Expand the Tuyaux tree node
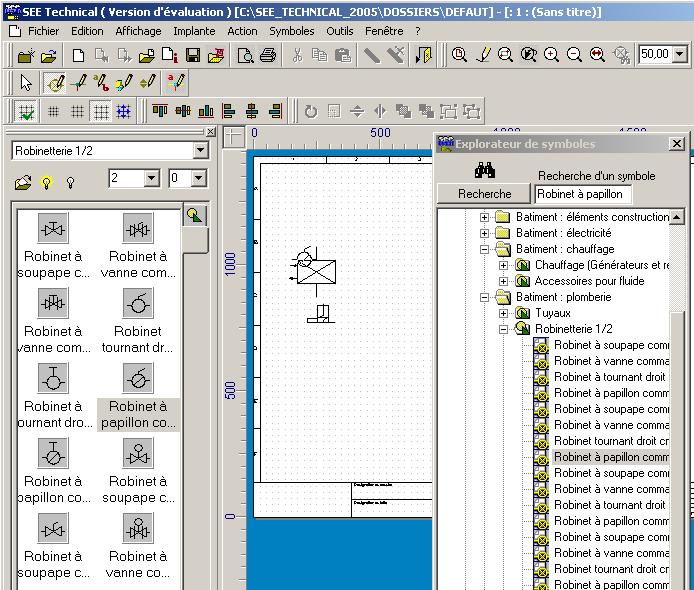Screen dimensions: 694x590 503,313
